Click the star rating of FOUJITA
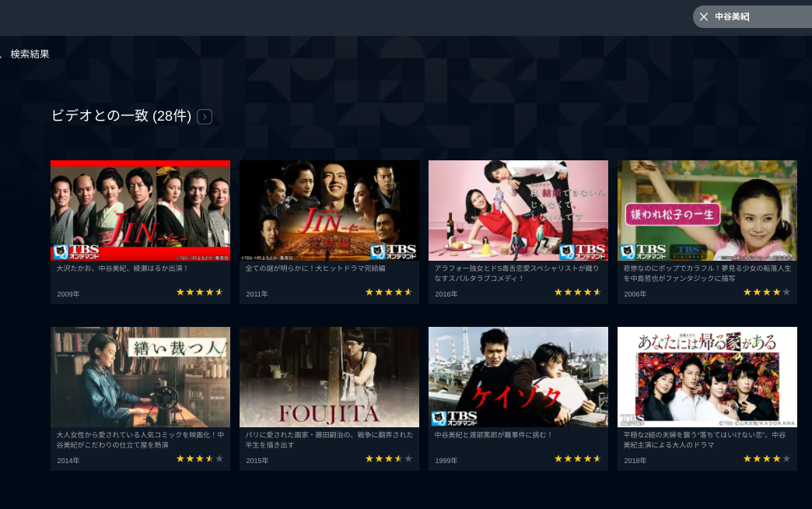 click(x=389, y=458)
